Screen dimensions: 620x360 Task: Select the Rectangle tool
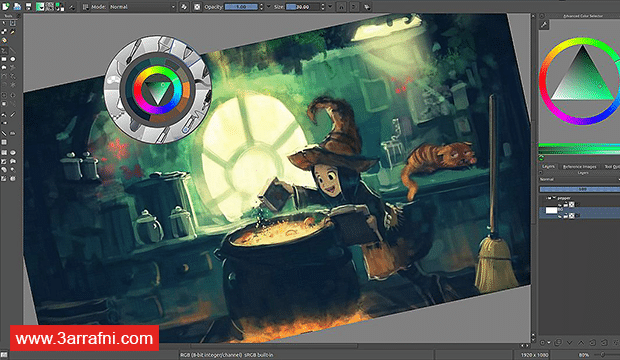pyautogui.click(x=4, y=59)
